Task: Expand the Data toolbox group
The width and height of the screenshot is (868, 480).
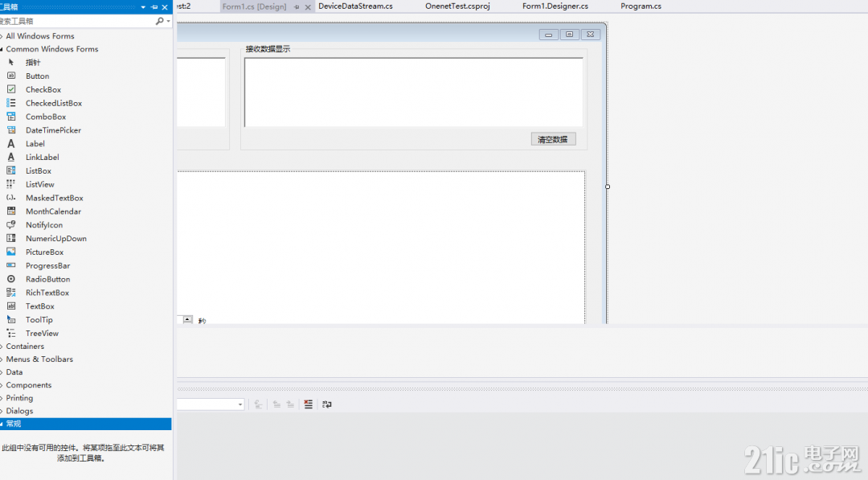Action: 2,372
